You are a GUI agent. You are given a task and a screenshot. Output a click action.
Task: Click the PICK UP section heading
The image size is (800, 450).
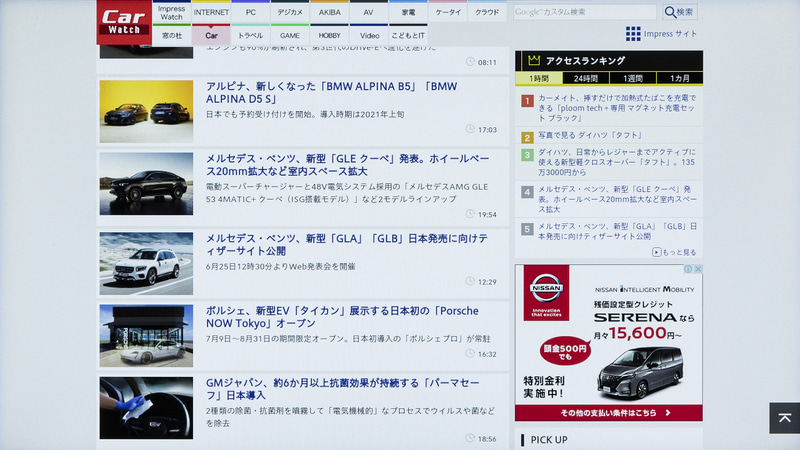coord(548,440)
